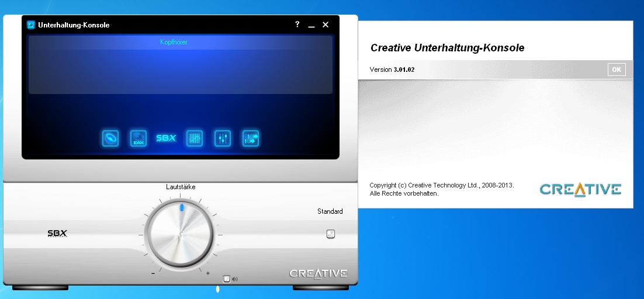Screen dimensions: 644x299
Task: Close the Unterhaltung-Konsole window
Action: [x=326, y=25]
